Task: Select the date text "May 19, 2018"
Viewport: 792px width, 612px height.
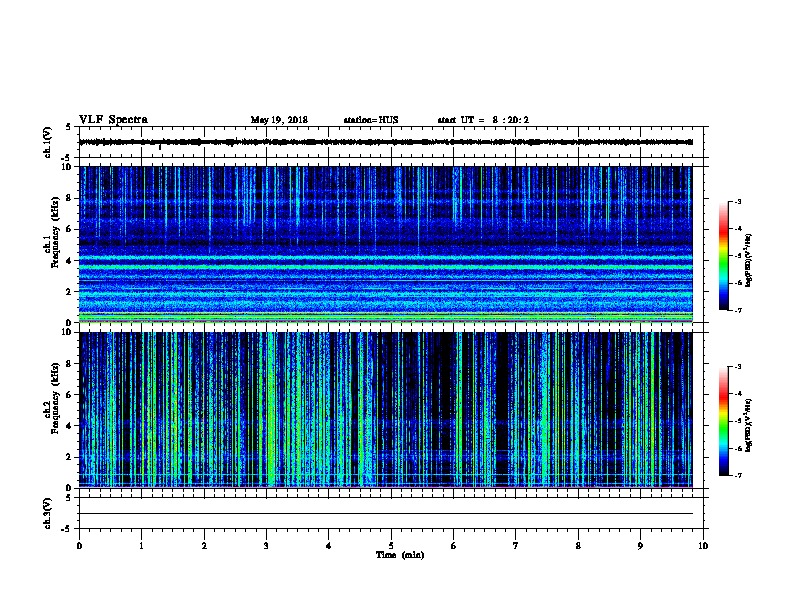Action: (x=279, y=120)
